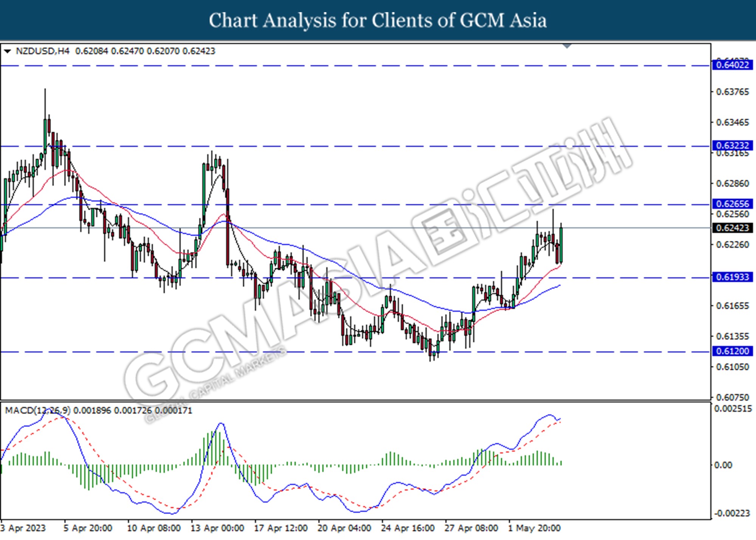
Task: Click the 3 Apr 2023 date label
Action: click(x=23, y=528)
